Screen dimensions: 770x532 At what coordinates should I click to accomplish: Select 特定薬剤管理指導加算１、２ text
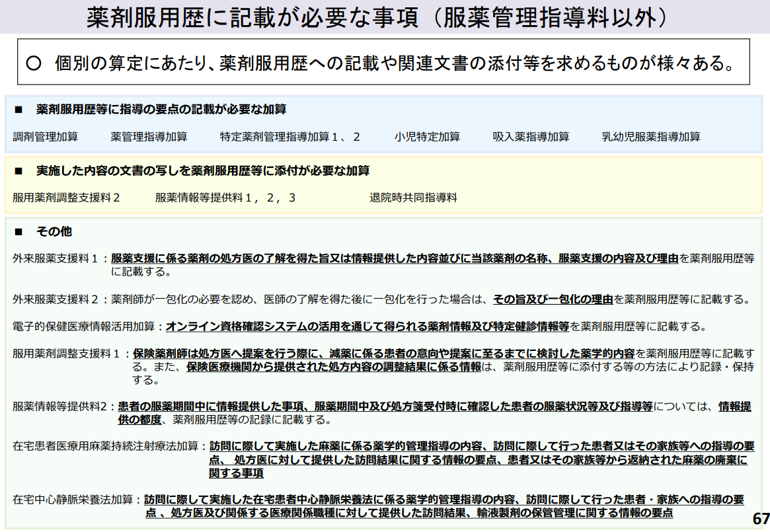coord(290,137)
